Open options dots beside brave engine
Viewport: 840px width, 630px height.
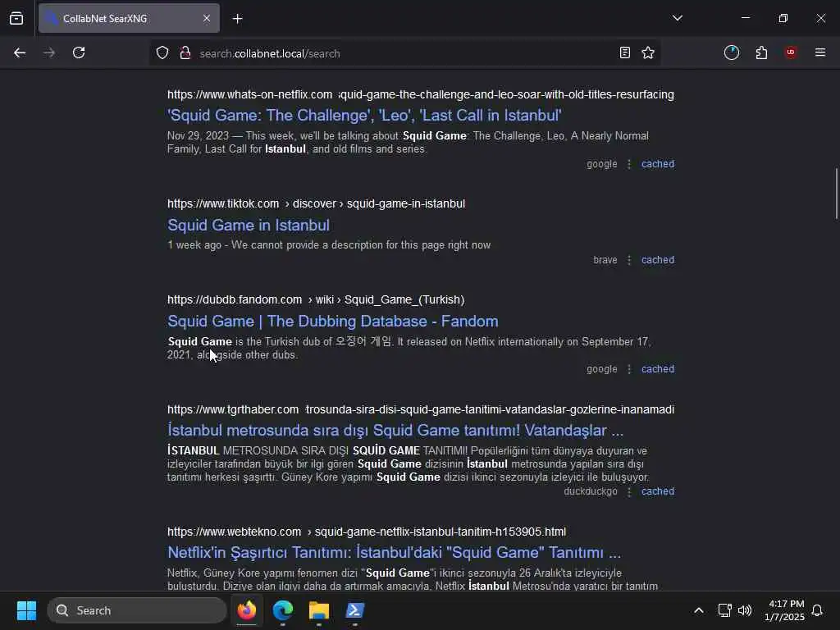629,260
